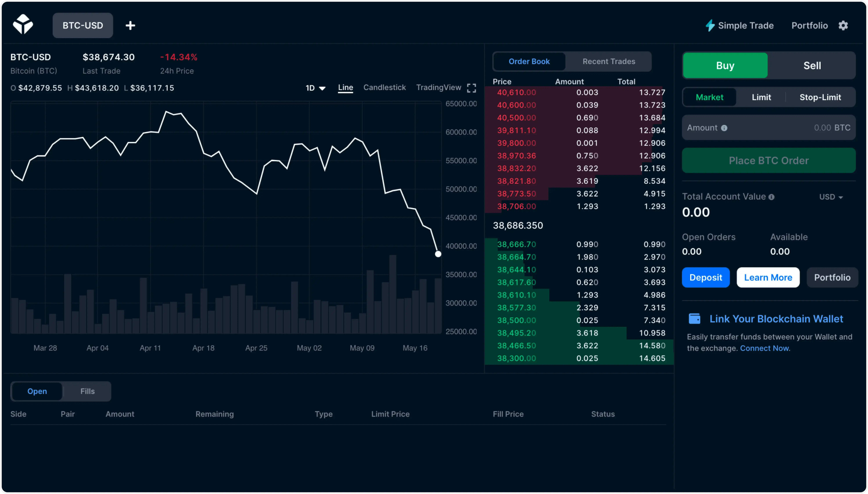Viewport: 868px width, 494px height.
Task: Click the Total Account Value info icon
Action: pos(771,197)
